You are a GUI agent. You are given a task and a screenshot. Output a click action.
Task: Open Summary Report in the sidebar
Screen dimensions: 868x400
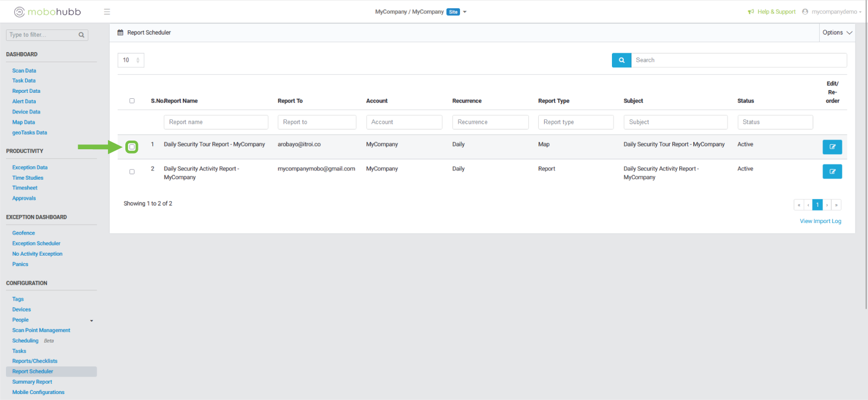32,382
